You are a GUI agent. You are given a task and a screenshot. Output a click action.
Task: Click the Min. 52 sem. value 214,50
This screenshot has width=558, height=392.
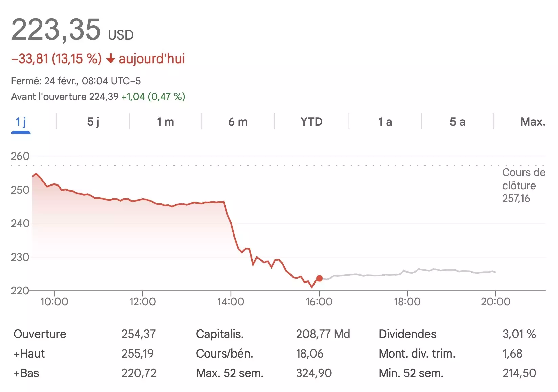[x=519, y=373]
